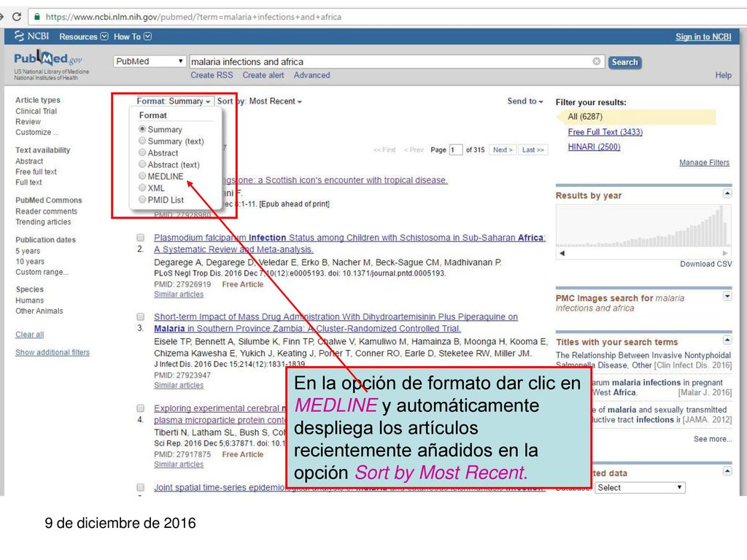
Task: Toggle the Format: Summary dropdown
Action: click(x=174, y=101)
